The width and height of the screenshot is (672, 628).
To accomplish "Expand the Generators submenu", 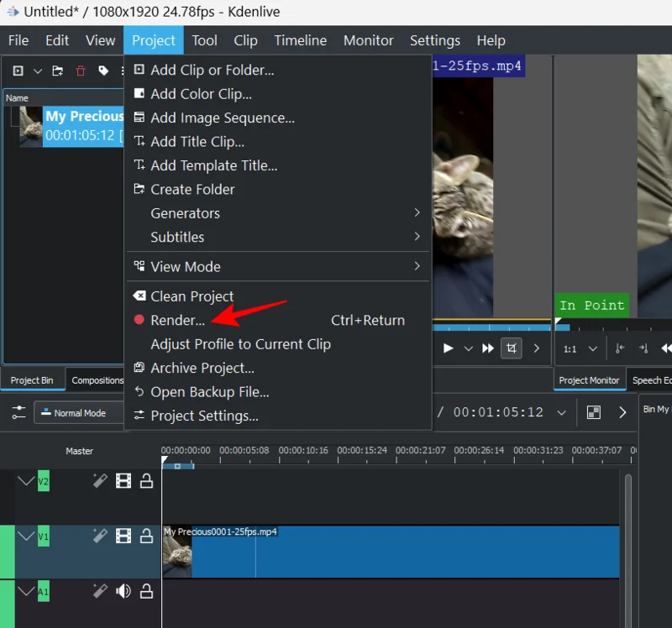I will [278, 213].
